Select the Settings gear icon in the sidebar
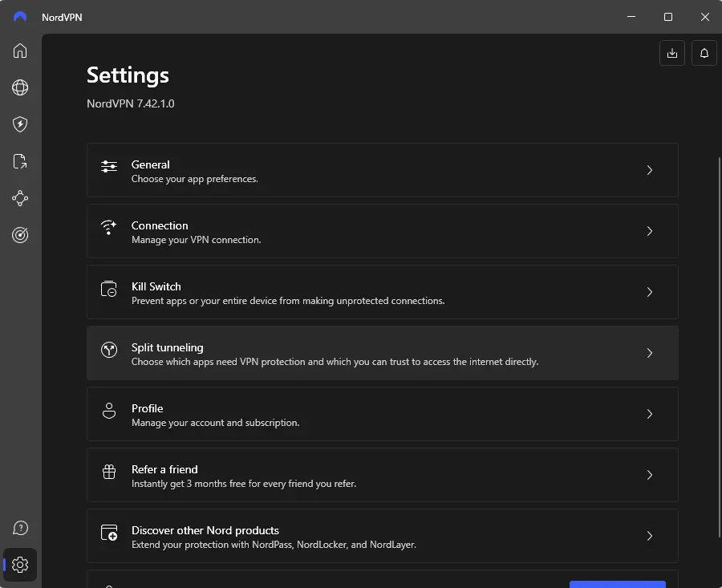Screen dimensions: 722x588 point(20,565)
